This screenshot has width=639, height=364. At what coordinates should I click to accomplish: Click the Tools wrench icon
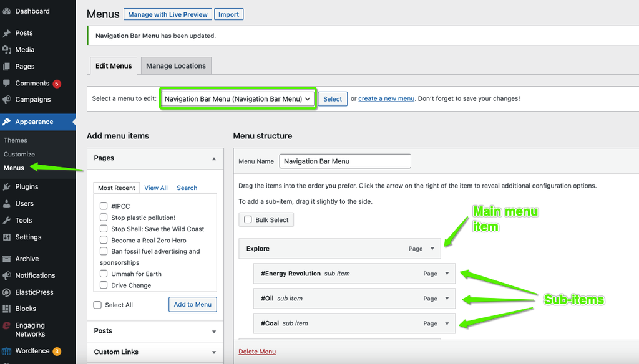(x=6, y=220)
